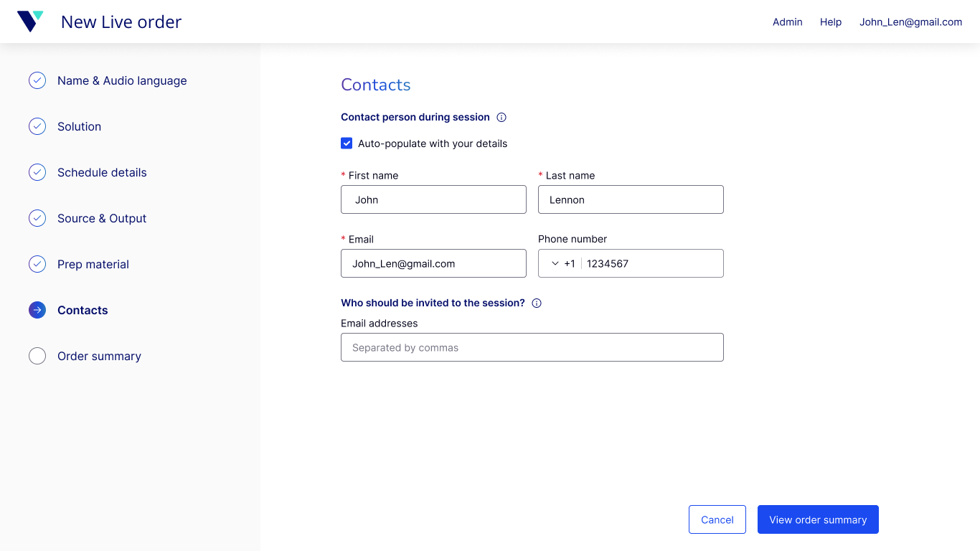
Task: Click the Cancel button
Action: [717, 519]
